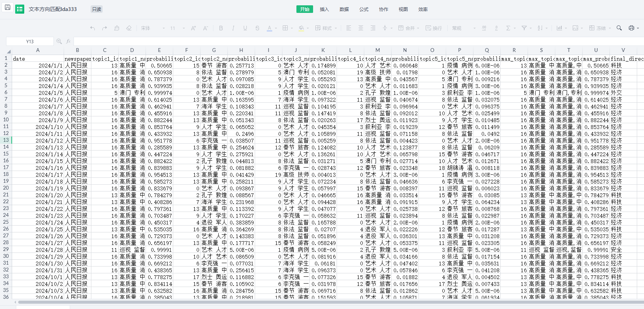644x309 pixels.
Task: Click the zoom lens beside name box
Action: click(x=59, y=41)
